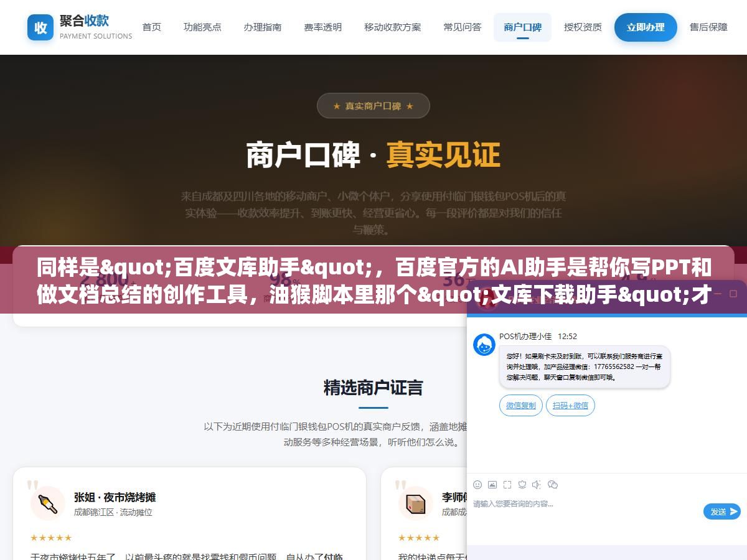Screen dimensions: 747x560
Task: Click the 扫码+微信 button in chat
Action: coord(570,406)
